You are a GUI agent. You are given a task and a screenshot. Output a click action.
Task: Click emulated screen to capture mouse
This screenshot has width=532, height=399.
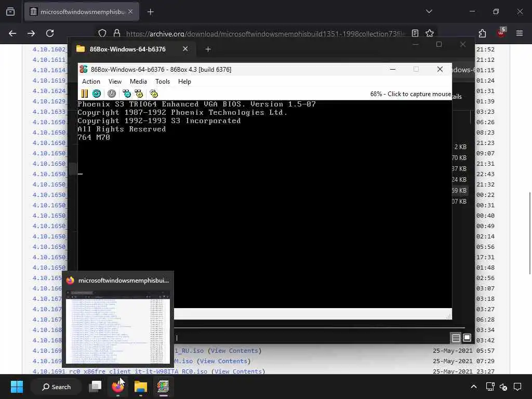point(264,204)
